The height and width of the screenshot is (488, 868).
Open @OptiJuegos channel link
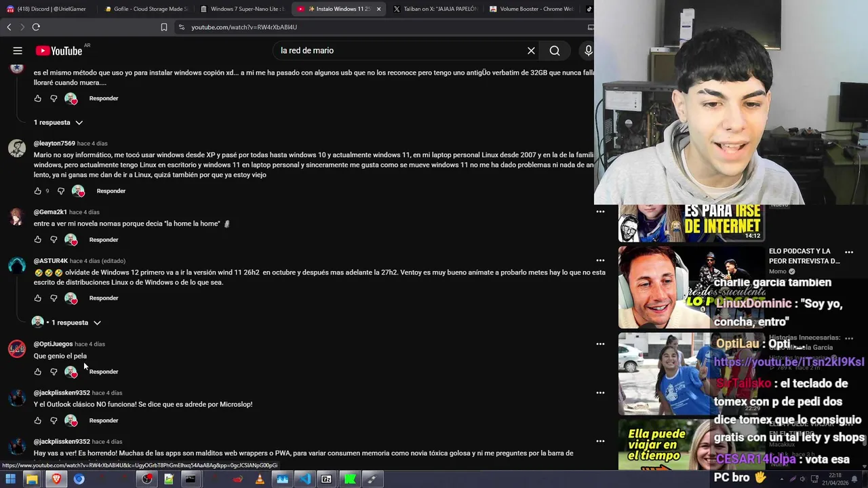[x=53, y=344]
